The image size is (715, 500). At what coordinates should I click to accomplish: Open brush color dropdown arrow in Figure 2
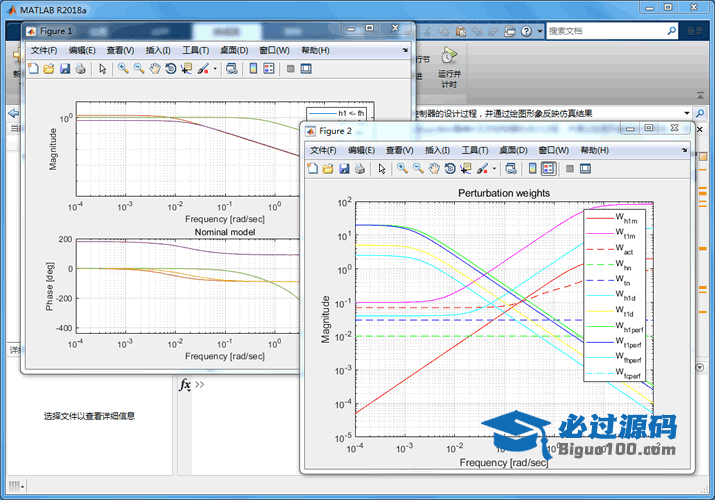click(494, 169)
